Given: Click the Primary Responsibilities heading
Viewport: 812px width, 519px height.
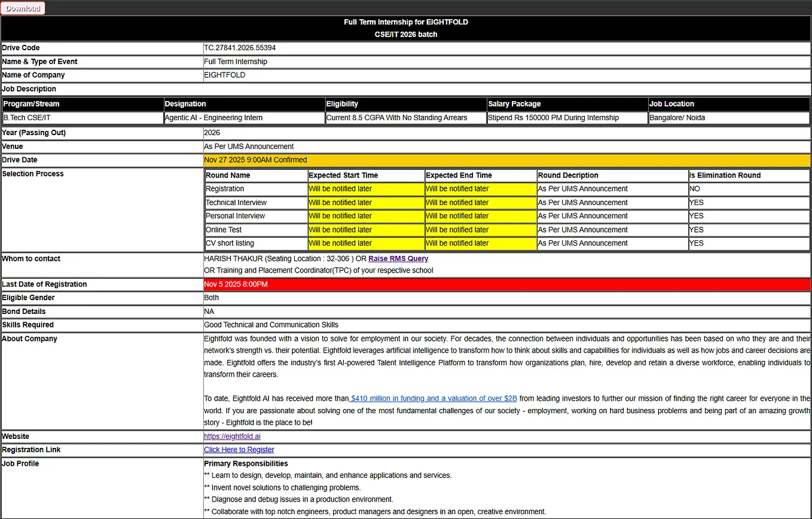Looking at the screenshot, I should click(246, 463).
